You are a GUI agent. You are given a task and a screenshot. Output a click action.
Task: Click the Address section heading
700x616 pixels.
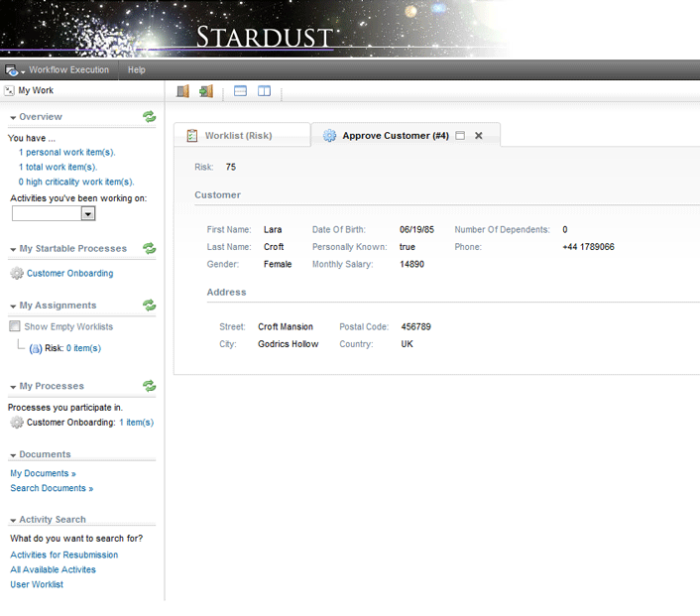[x=226, y=292]
